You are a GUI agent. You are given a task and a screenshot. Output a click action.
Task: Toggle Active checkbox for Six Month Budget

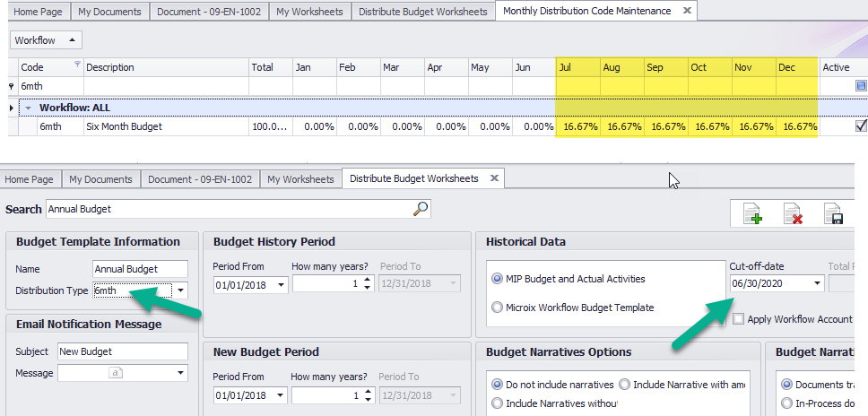(x=861, y=126)
